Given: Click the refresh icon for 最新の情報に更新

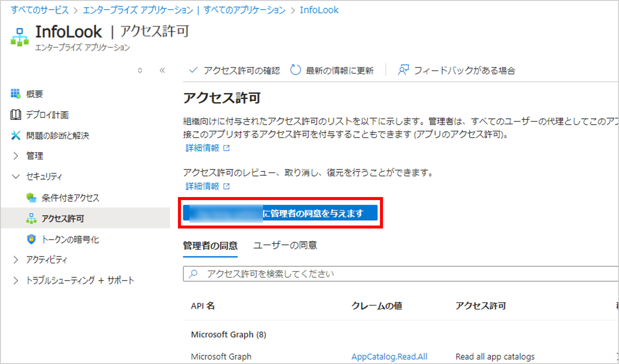Looking at the screenshot, I should pyautogui.click(x=295, y=70).
